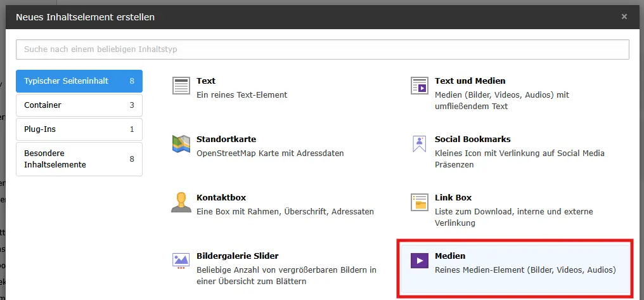Click the purple Medien play icon
This screenshot has width=644, height=300.
click(419, 260)
